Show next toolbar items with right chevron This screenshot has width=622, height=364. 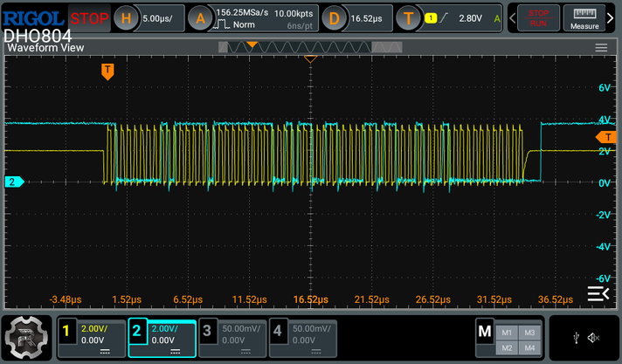tap(611, 18)
